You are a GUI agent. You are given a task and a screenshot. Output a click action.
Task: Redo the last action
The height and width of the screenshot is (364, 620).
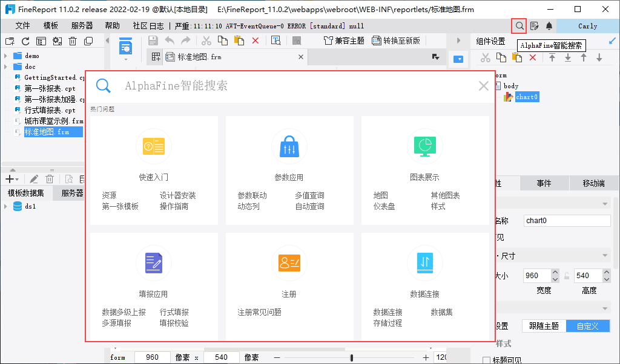tap(185, 41)
